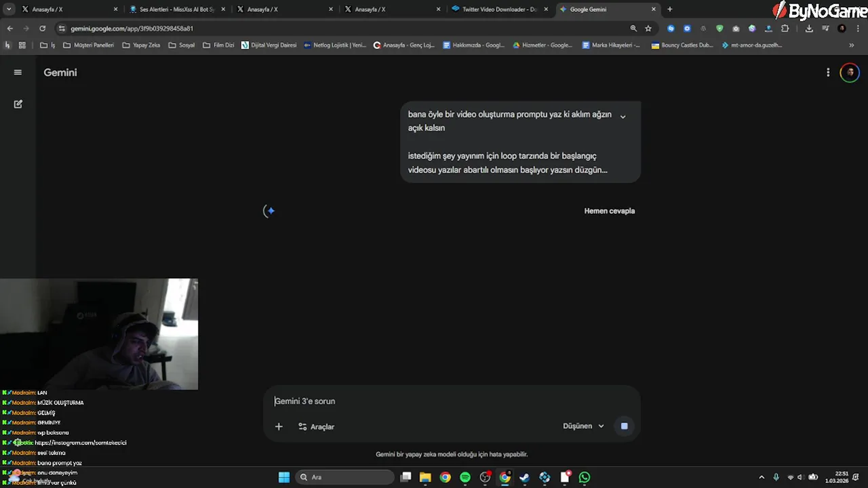
Task: Open the Araçlar tools menu
Action: (316, 426)
